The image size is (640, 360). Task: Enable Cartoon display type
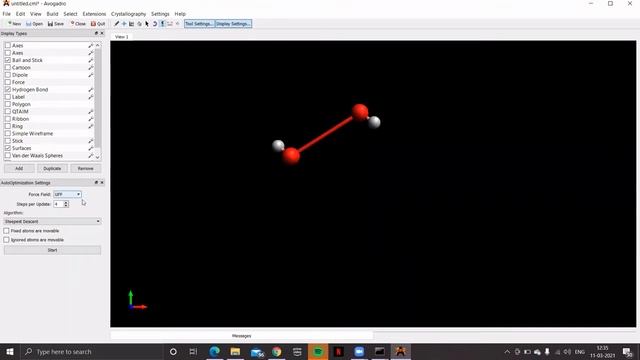pyautogui.click(x=8, y=67)
